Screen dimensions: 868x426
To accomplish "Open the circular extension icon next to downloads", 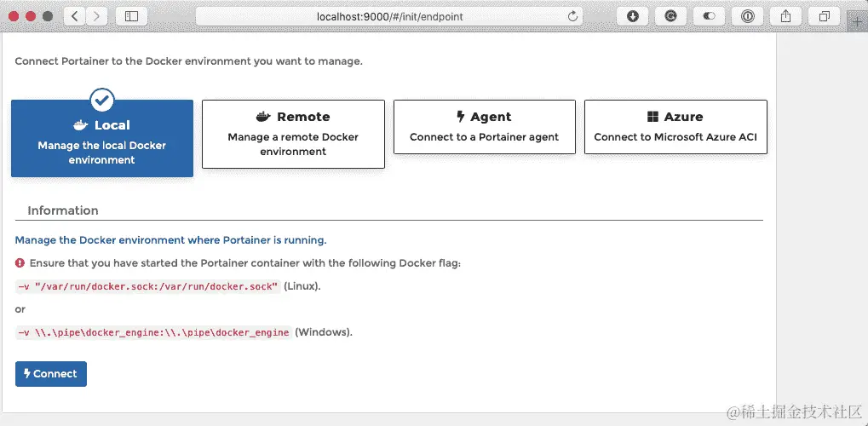I will click(671, 16).
